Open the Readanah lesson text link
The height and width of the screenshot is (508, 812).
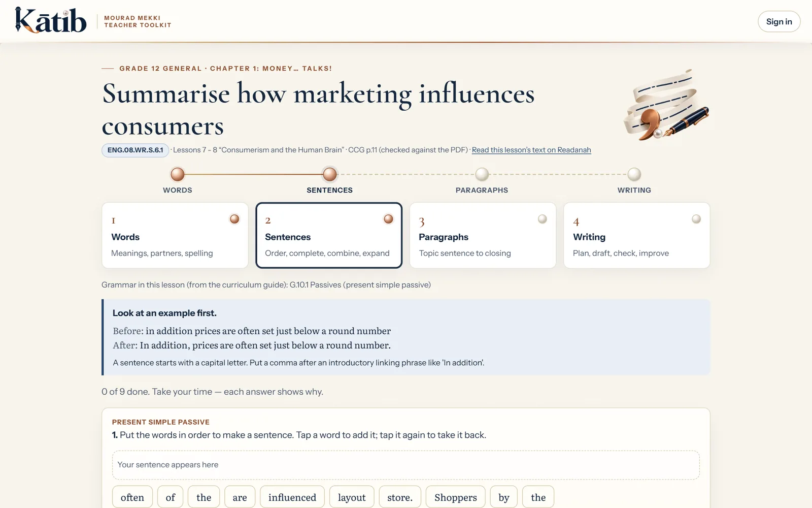[531, 150]
